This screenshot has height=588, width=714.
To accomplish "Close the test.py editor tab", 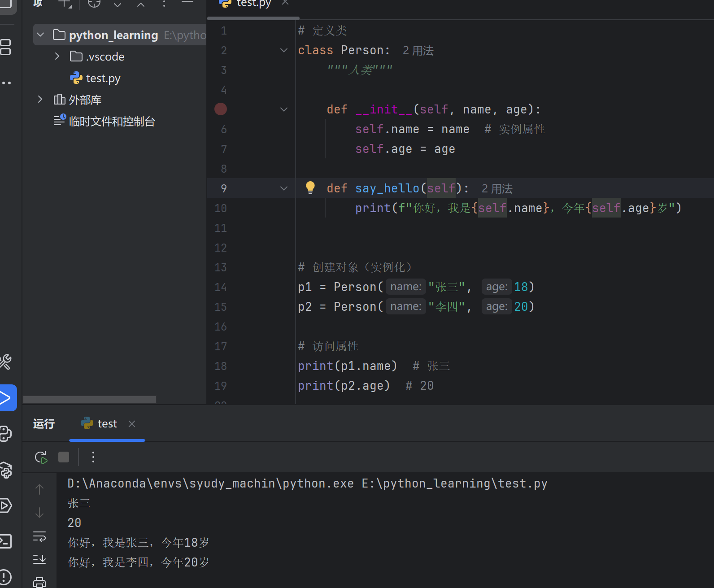I will 285,3.
